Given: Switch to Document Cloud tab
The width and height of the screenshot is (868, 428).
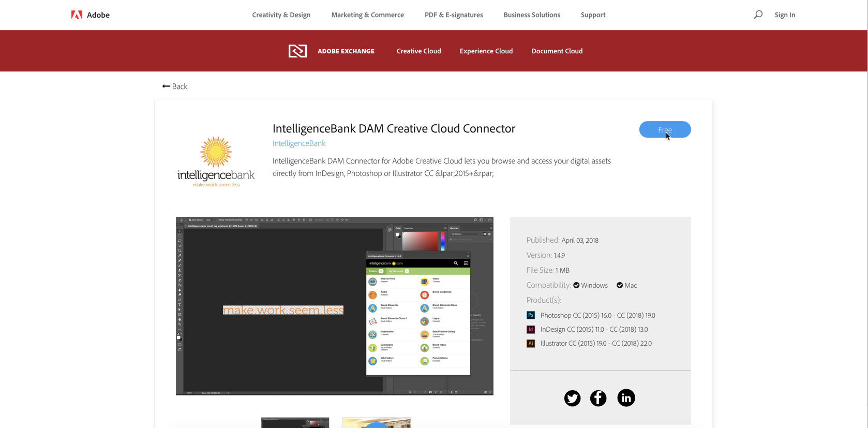Looking at the screenshot, I should [x=557, y=51].
